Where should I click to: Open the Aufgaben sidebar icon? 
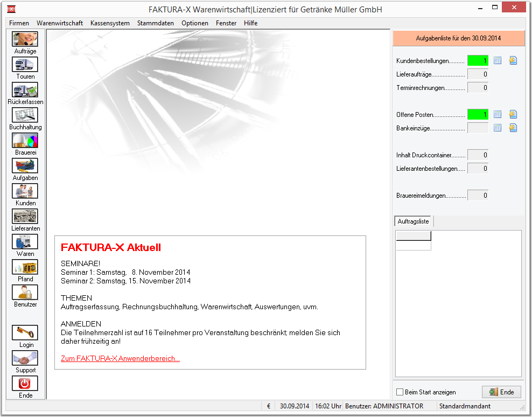click(25, 166)
